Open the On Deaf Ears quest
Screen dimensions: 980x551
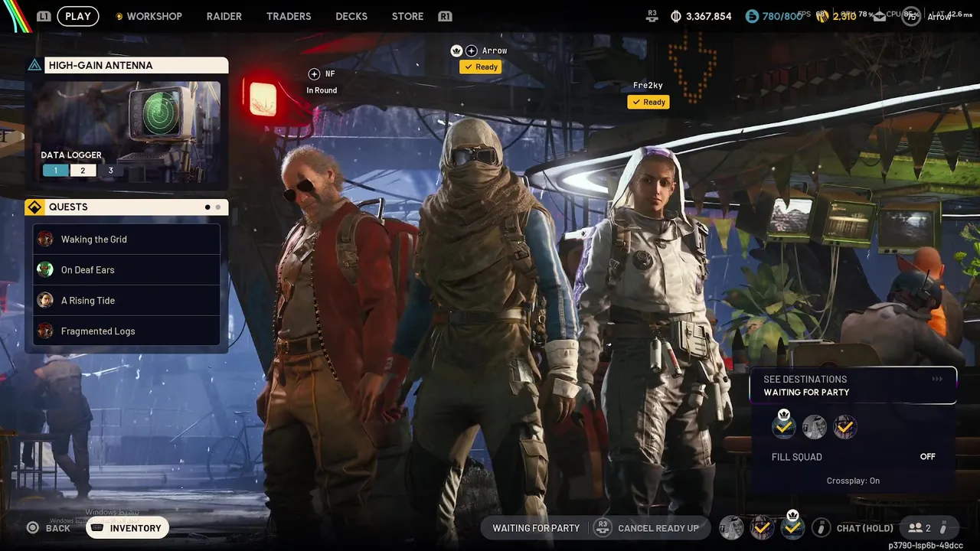pyautogui.click(x=127, y=270)
